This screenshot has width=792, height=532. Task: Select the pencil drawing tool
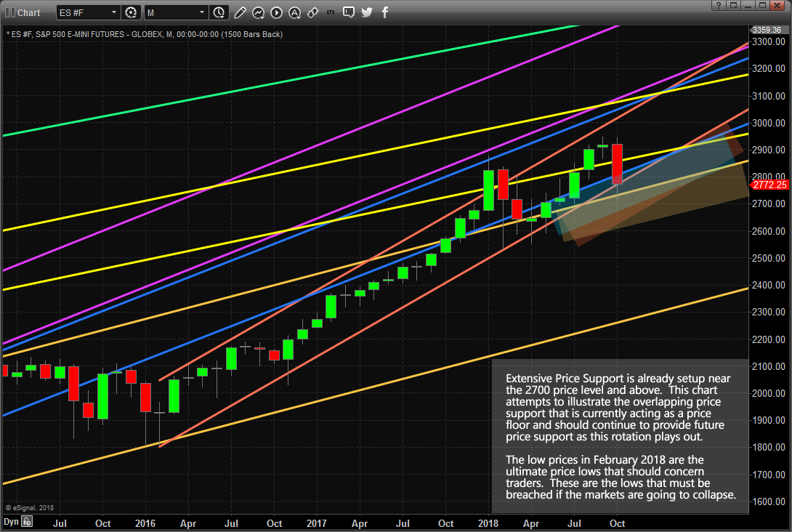coord(240,12)
